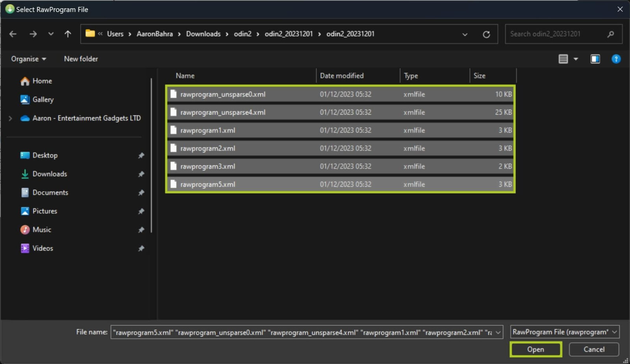
Task: Expand the Aaron - Entertainment Gadgets LTD tree item
Action: click(x=10, y=118)
